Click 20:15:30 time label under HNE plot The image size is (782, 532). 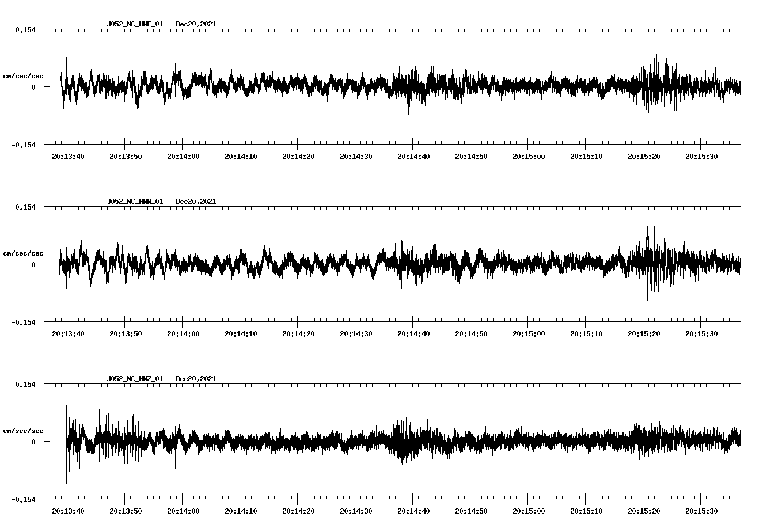pos(701,156)
